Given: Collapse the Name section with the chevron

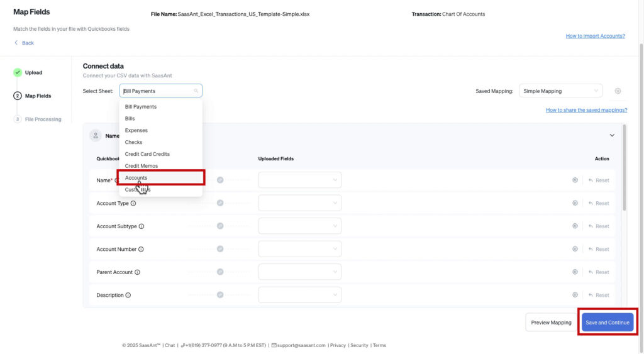Looking at the screenshot, I should (x=612, y=135).
